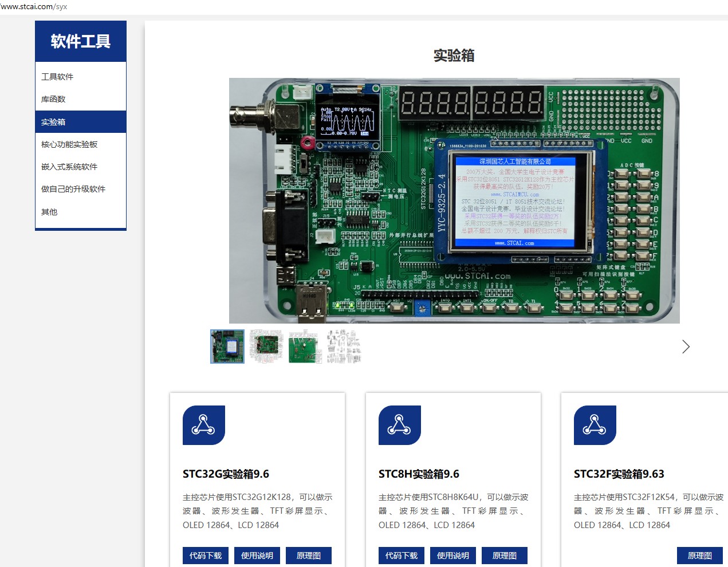This screenshot has height=567, width=728.
Task: Click the STC32F实验箱9.63 card icon
Action: [595, 425]
